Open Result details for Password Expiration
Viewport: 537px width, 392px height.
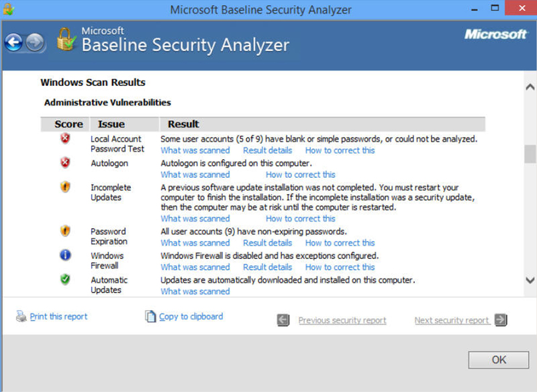pyautogui.click(x=267, y=243)
